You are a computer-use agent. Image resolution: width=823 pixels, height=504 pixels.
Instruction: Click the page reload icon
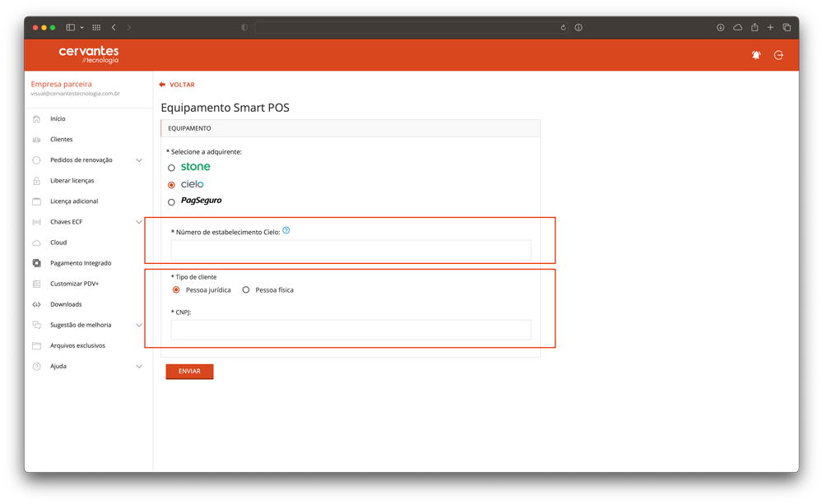coord(563,27)
